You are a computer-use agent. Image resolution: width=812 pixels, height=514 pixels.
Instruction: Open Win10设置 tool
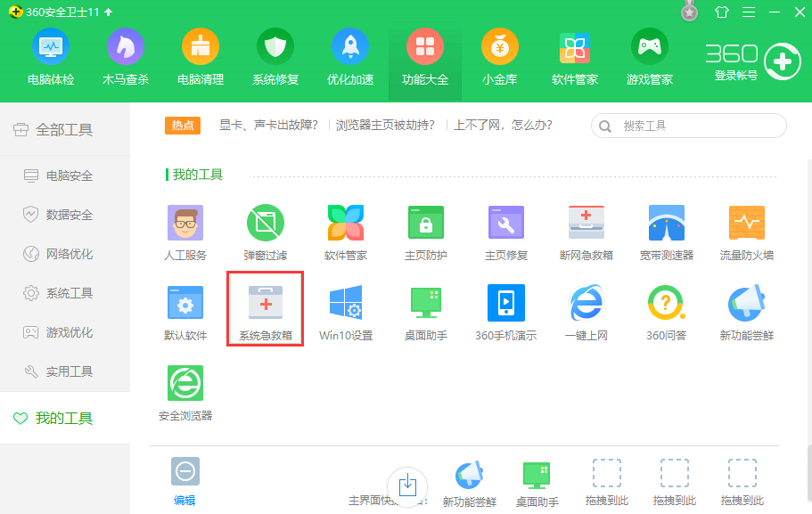point(346,313)
